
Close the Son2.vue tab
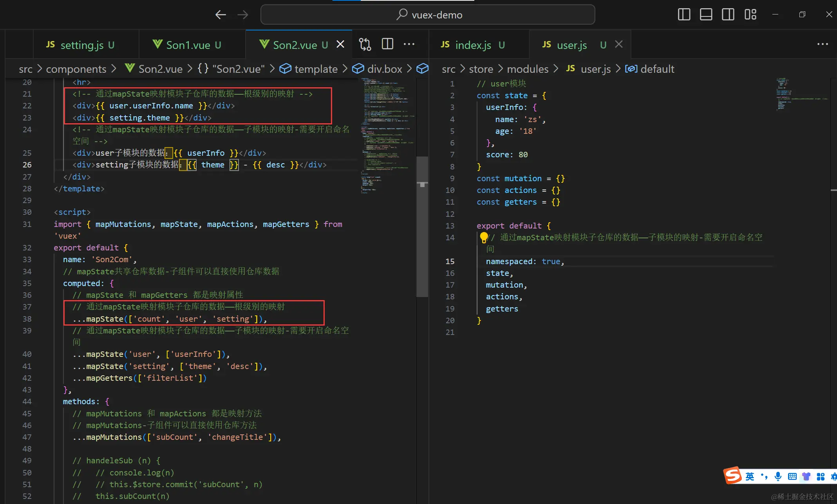point(340,45)
